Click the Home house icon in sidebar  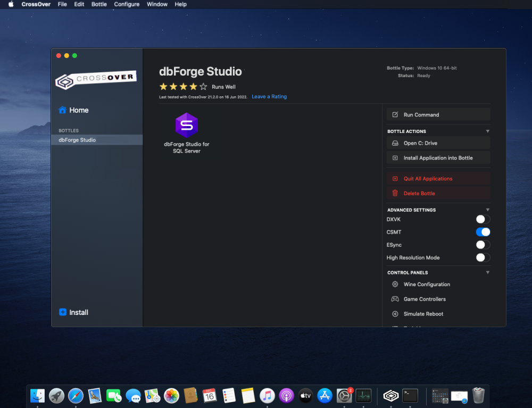(x=62, y=110)
